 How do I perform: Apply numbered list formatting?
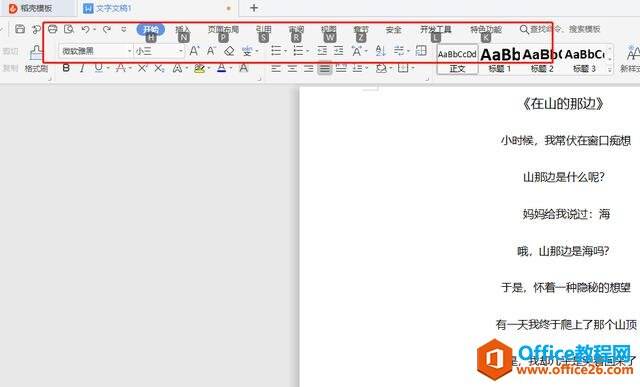(x=298, y=51)
